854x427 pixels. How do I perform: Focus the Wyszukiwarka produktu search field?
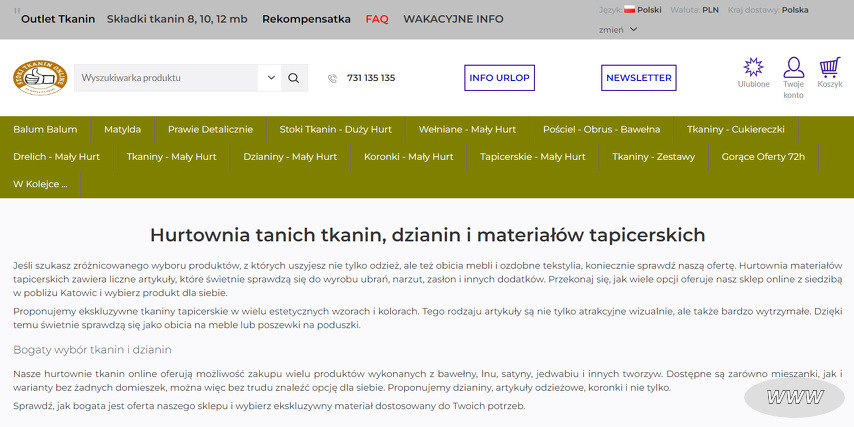pyautogui.click(x=166, y=78)
